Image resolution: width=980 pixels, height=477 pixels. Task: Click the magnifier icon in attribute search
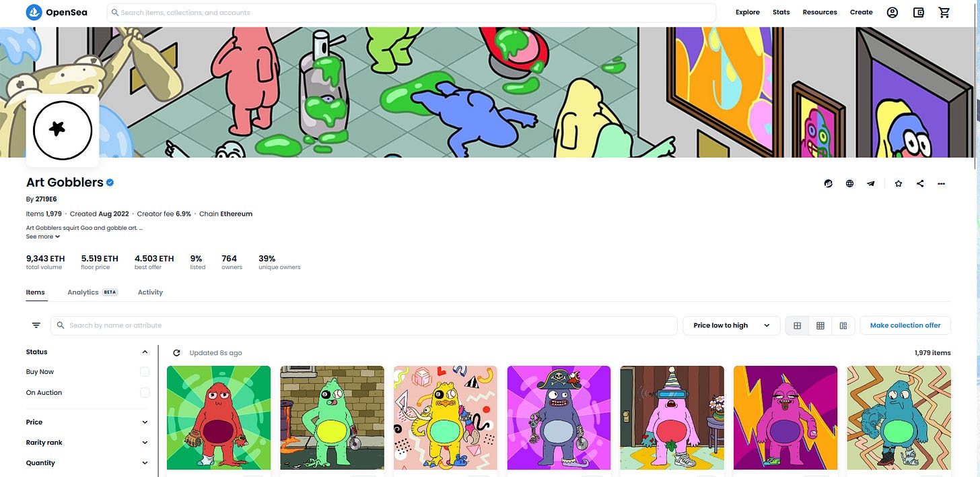coord(61,325)
